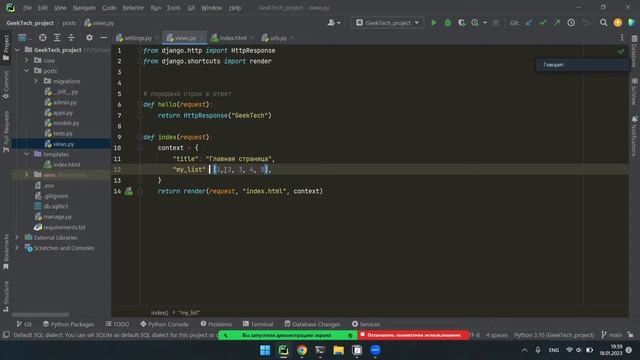The image size is (640, 360).
Task: Open the Commit tool window stripe
Action: [x=6, y=85]
